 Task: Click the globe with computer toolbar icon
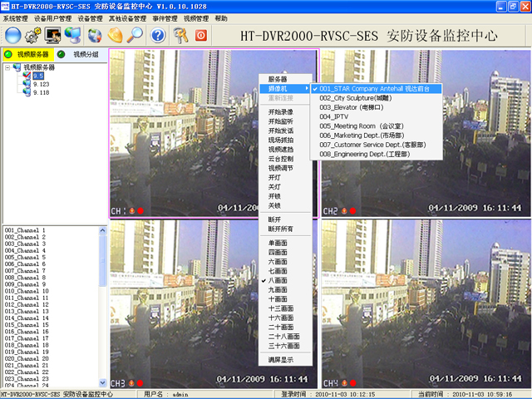click(x=73, y=35)
